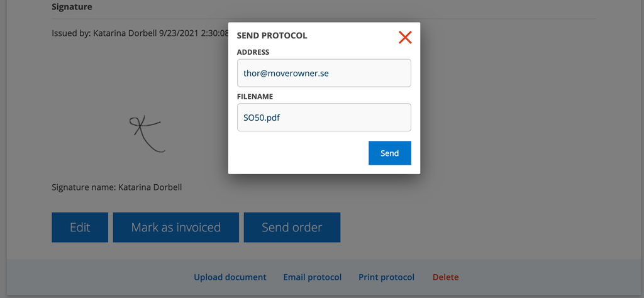644x298 pixels.
Task: Click the red Delete link
Action: 446,277
